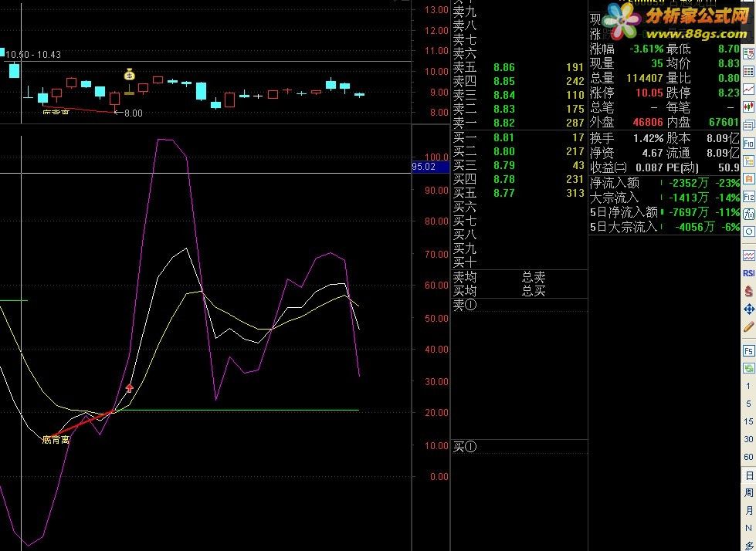Open the quote table grid icon

[x=749, y=72]
